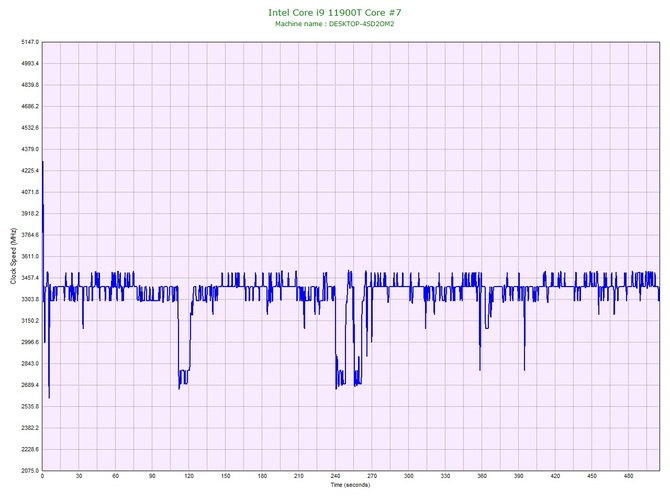Viewport: 670px width, 502px height.
Task: Click the 2535.8 y-axis value
Action: tap(30, 407)
